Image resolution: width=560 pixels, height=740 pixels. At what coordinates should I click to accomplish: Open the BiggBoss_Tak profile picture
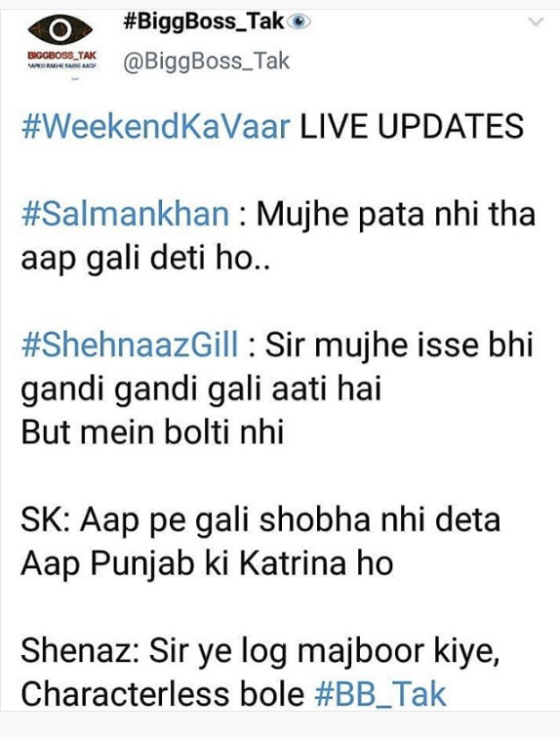point(61,46)
